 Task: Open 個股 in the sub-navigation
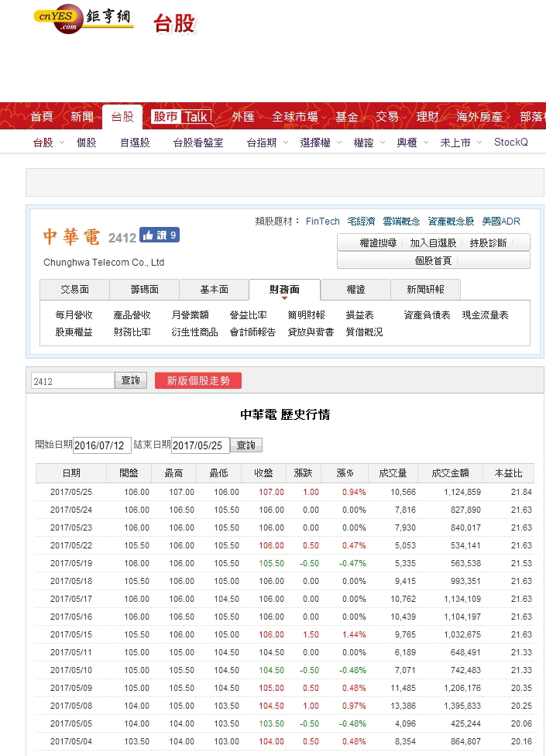87,143
